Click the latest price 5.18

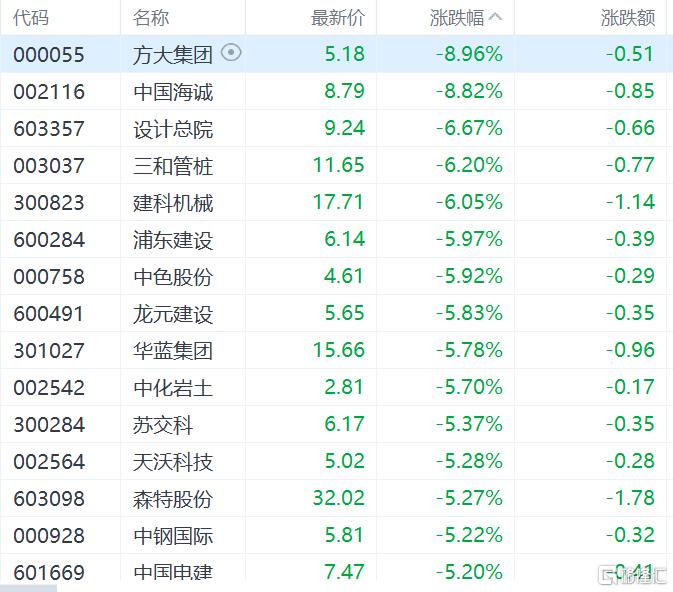coord(344,54)
